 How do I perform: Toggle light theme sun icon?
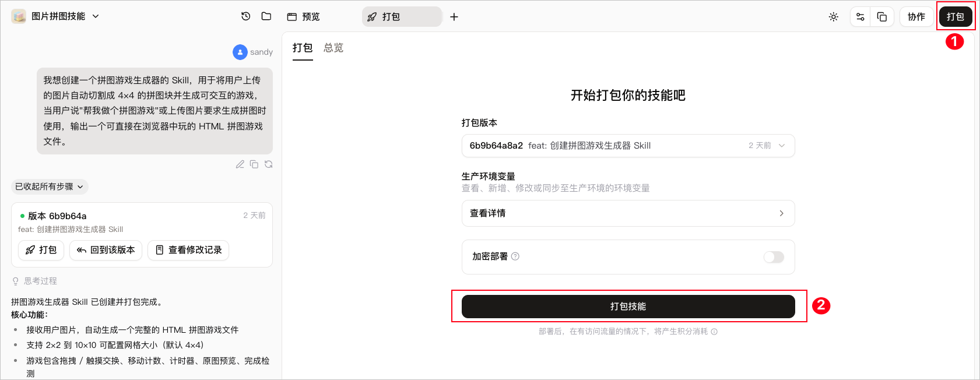834,17
